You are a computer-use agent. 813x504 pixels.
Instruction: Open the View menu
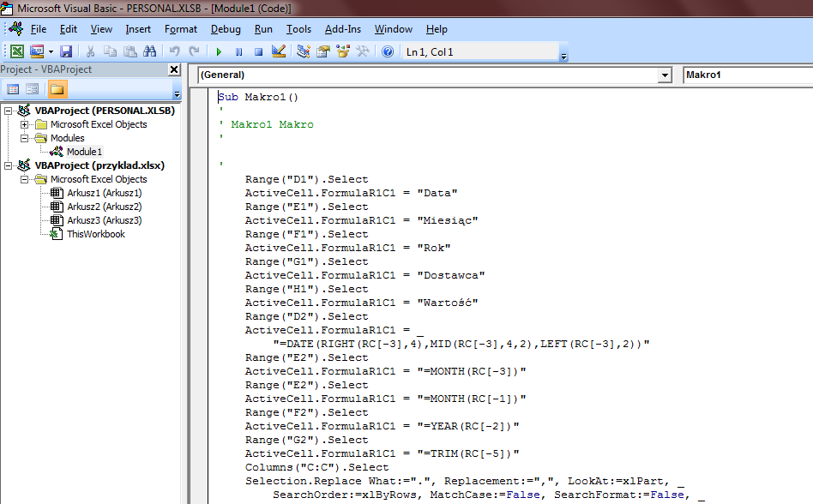(101, 29)
